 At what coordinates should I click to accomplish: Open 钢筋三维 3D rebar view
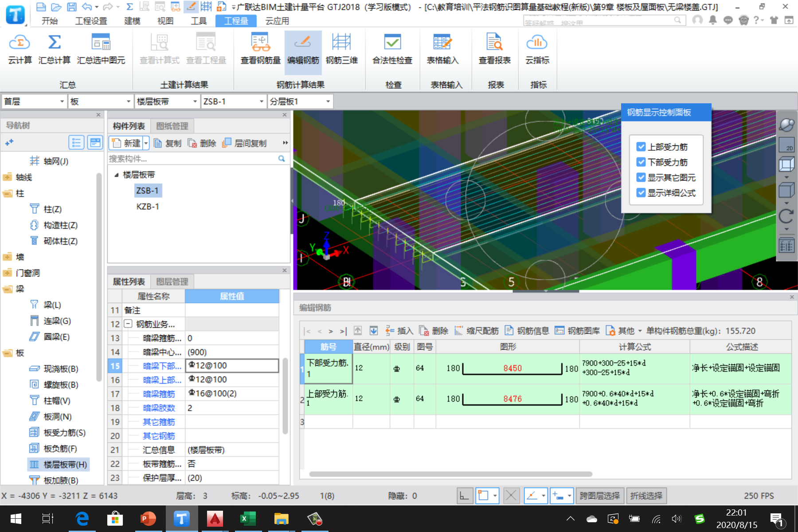[341, 49]
